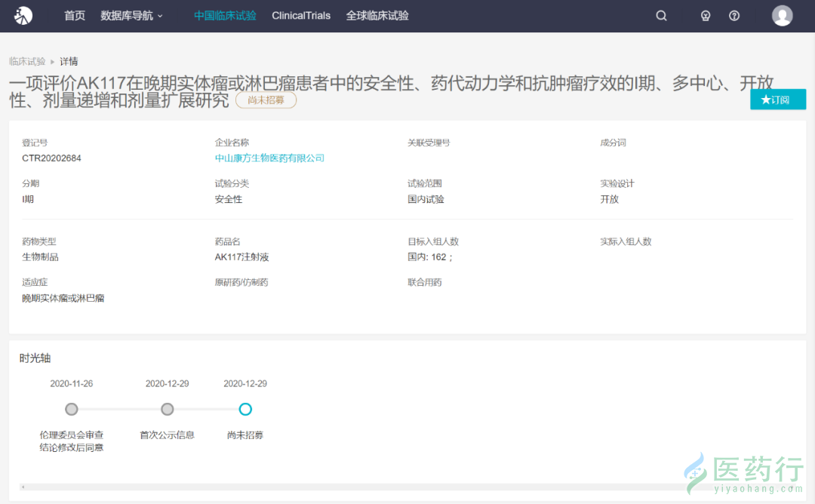Image resolution: width=815 pixels, height=504 pixels.
Task: Open 中山康方生物医药有限公司 company link
Action: point(269,158)
